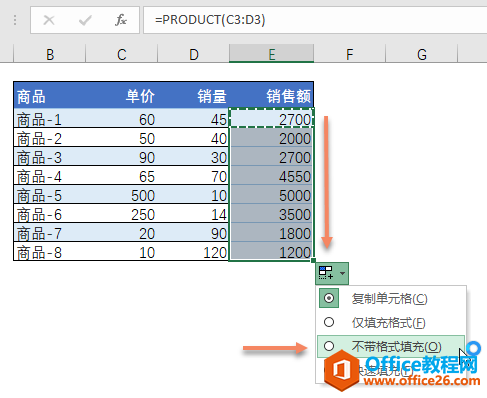Click quantity 30 in 商品-3 row
This screenshot has width=487, height=398.
click(x=193, y=156)
